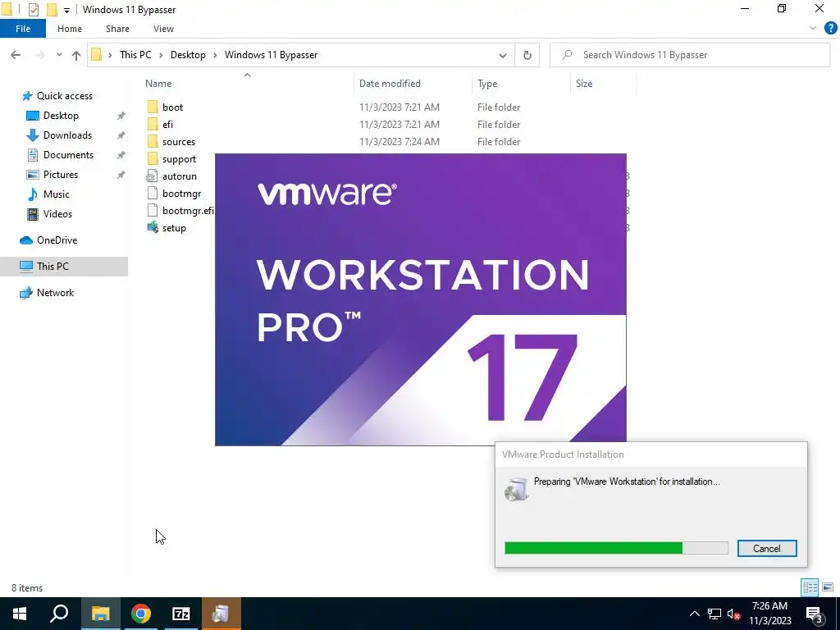Screen dimensions: 840x630
Task: Select the sources folder
Action: (178, 142)
